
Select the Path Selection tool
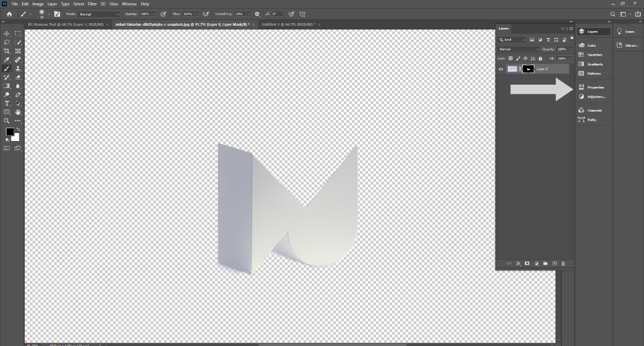click(18, 103)
